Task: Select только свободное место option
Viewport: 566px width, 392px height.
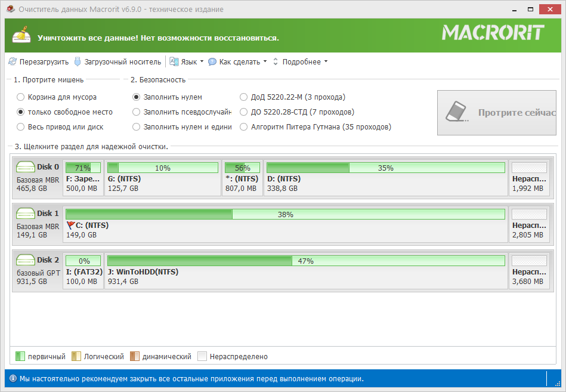Action: (64, 112)
